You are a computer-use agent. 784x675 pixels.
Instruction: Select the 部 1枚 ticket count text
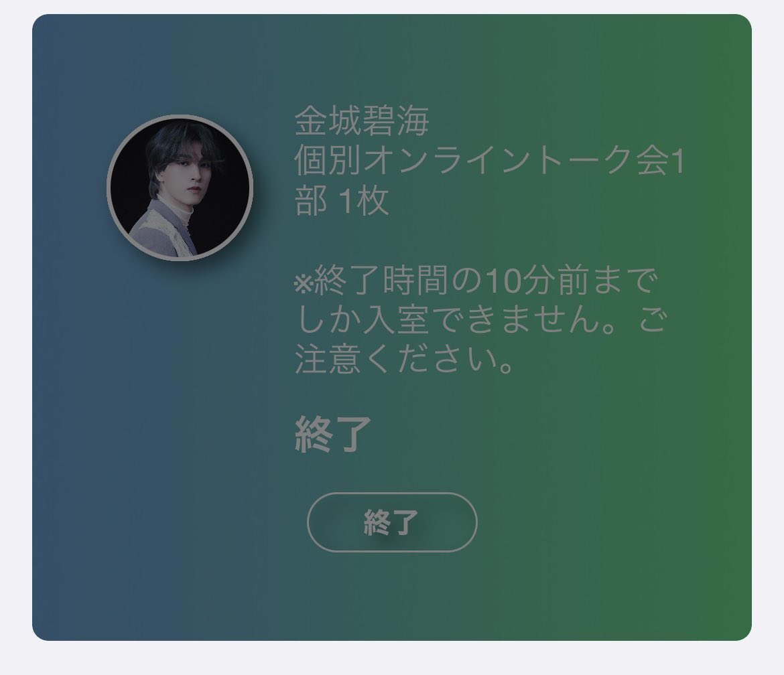[342, 201]
